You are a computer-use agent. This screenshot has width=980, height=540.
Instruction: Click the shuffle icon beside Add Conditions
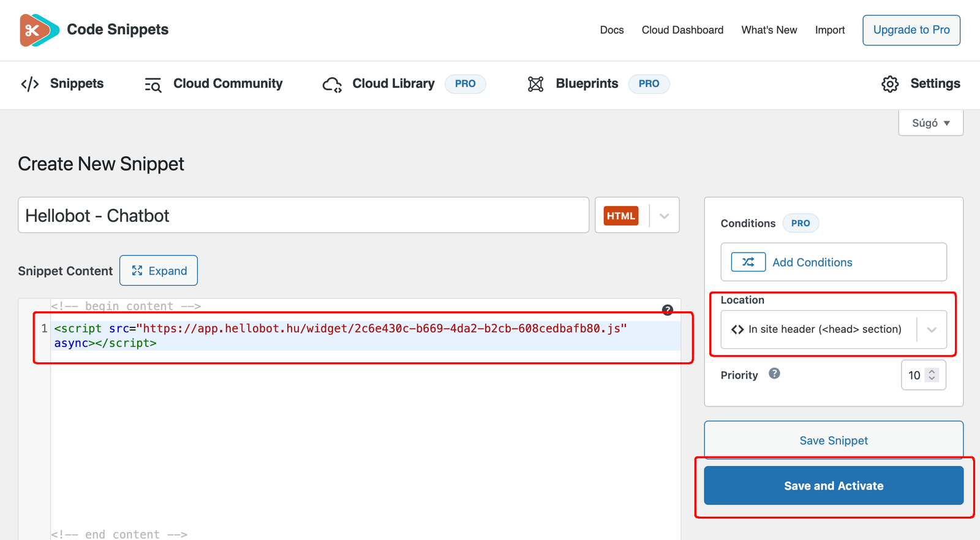pyautogui.click(x=748, y=262)
